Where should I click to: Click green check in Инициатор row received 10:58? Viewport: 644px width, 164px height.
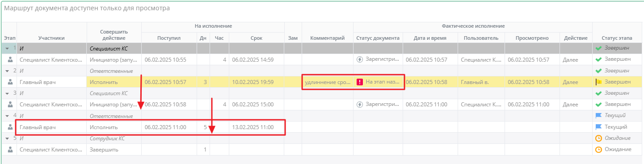click(x=599, y=104)
